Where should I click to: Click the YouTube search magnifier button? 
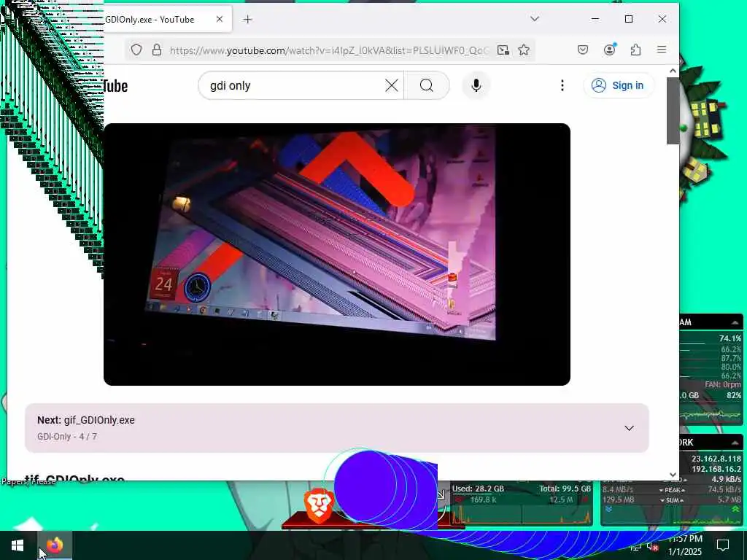(427, 86)
